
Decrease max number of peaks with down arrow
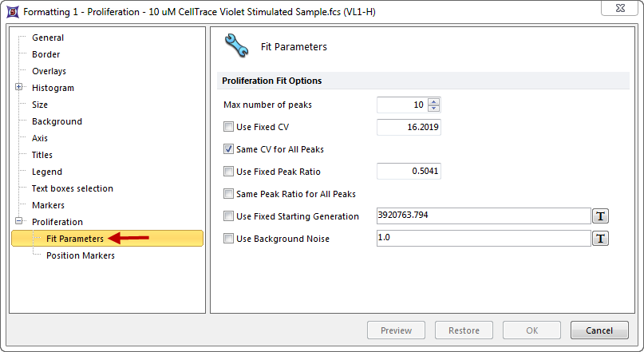tap(433, 109)
